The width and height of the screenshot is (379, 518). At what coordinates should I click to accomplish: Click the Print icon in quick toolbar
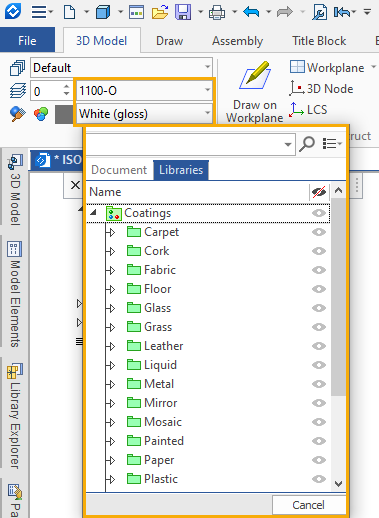tap(217, 13)
